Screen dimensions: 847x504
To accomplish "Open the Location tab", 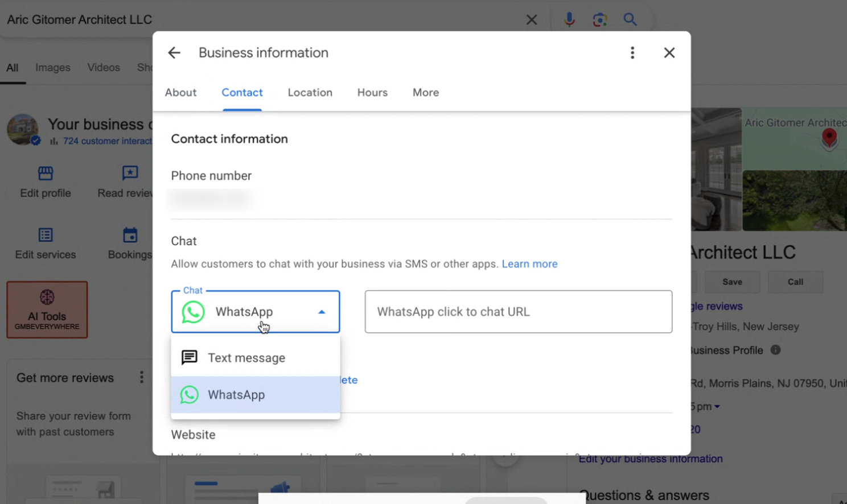I will point(310,93).
